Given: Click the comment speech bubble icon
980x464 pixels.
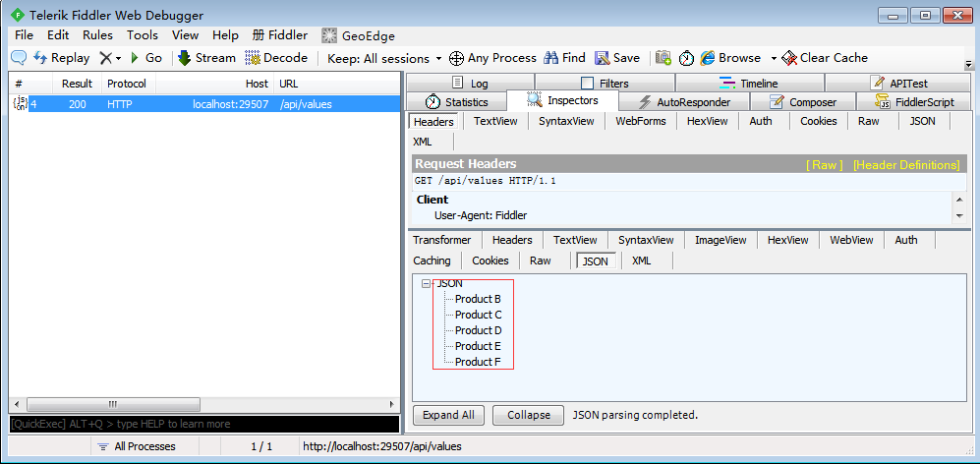Looking at the screenshot, I should point(19,58).
